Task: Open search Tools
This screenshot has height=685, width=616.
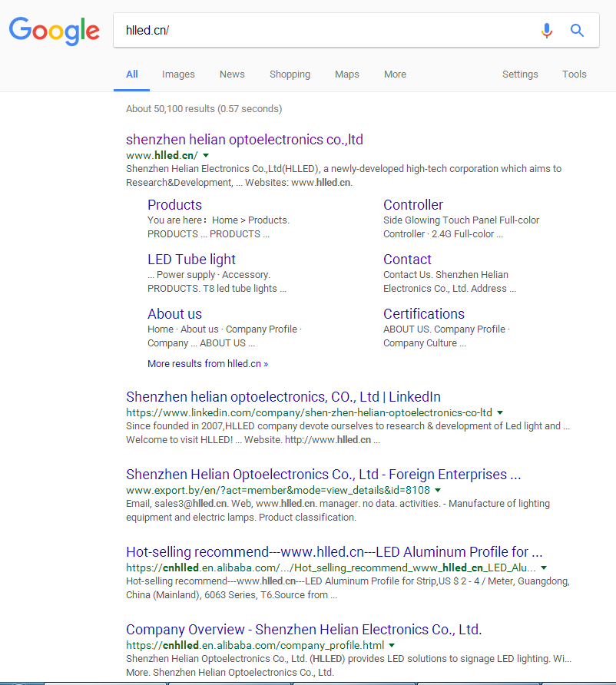Action: 574,74
